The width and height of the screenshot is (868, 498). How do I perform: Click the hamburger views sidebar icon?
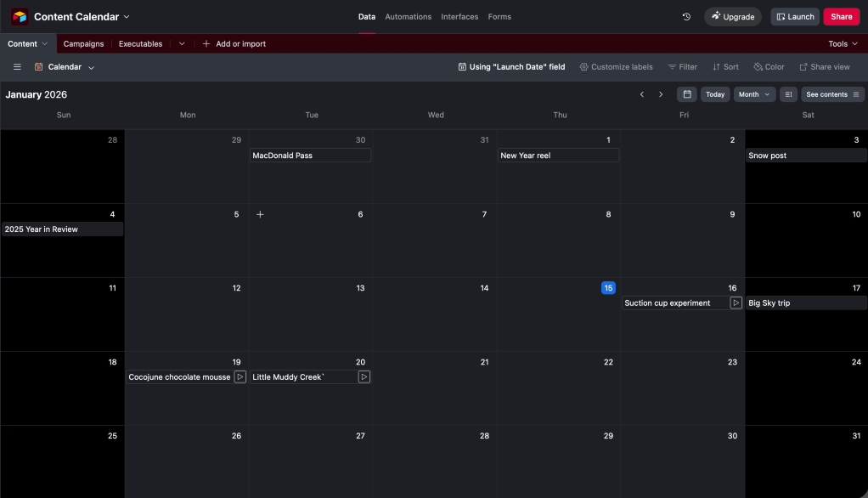click(x=17, y=67)
